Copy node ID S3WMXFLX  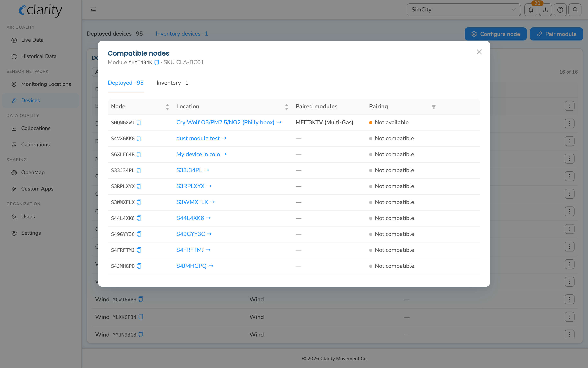(x=139, y=202)
